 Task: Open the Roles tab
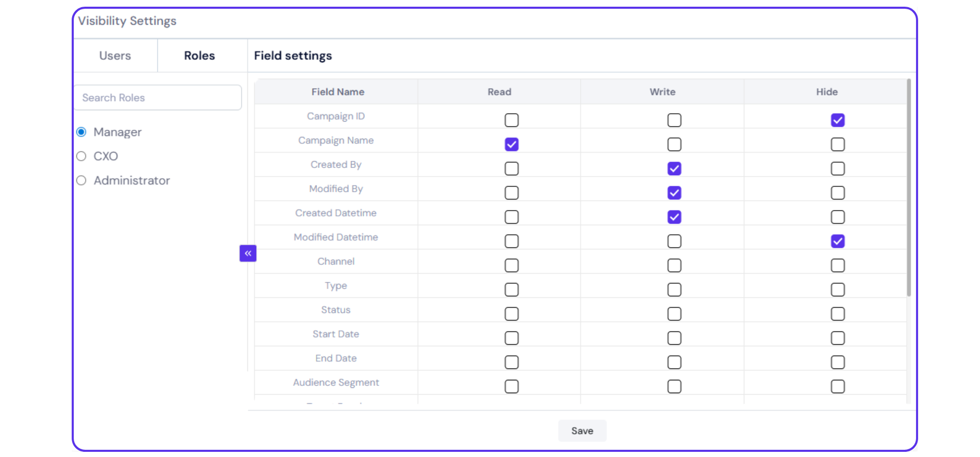200,56
